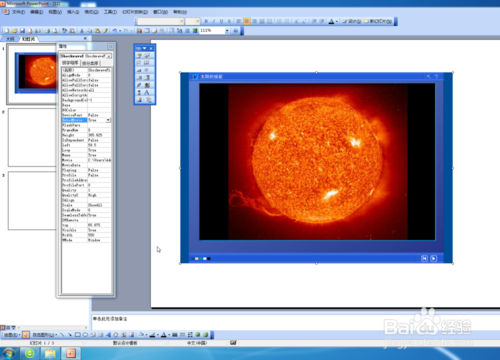Open the 插入 (Insert) menu

[x=73, y=12]
